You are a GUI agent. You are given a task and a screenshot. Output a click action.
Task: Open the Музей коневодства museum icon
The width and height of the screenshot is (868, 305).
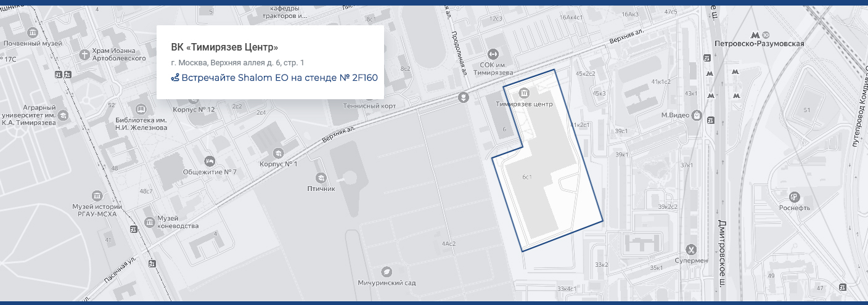click(149, 222)
